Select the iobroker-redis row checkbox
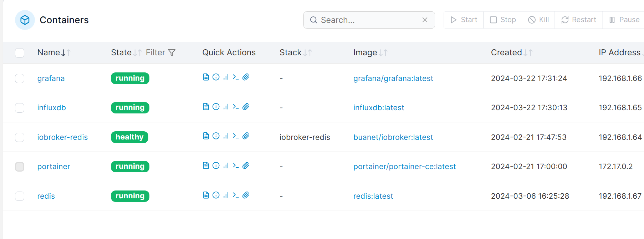Screen dimensions: 644x239 [x=20, y=137]
